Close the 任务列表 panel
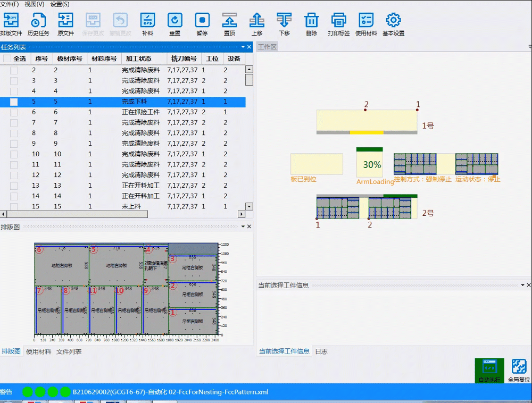This screenshot has width=532, height=403. click(250, 47)
